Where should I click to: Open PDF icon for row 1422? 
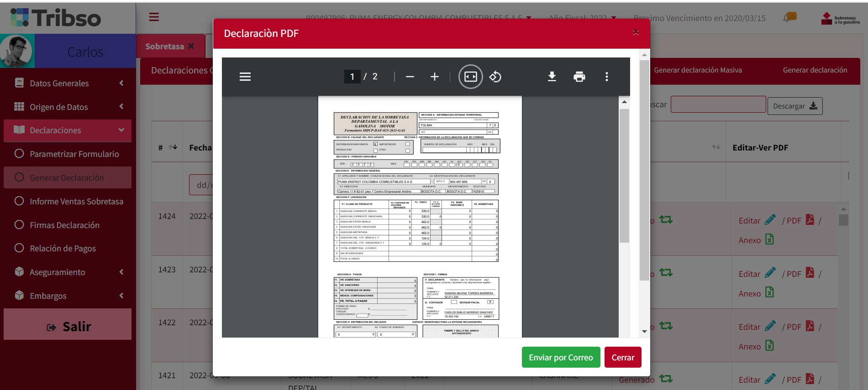pos(810,326)
